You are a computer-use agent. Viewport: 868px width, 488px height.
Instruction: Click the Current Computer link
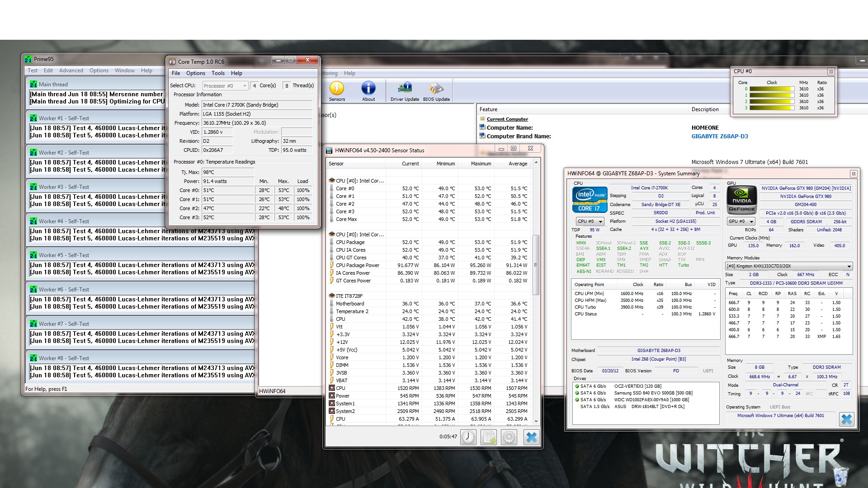[507, 119]
